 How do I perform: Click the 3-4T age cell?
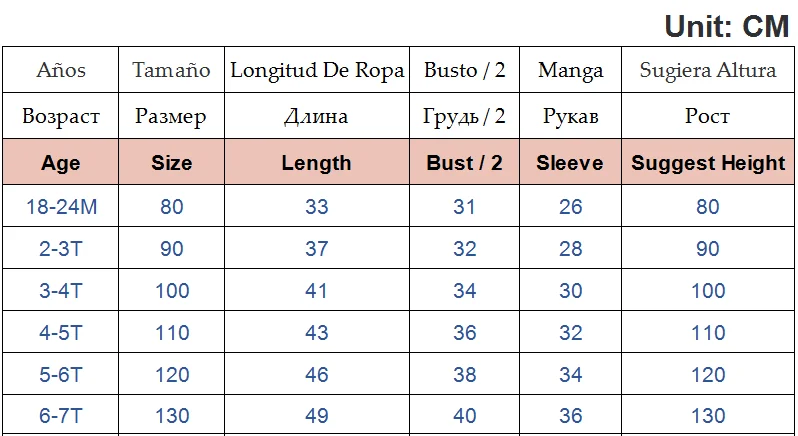(61, 291)
